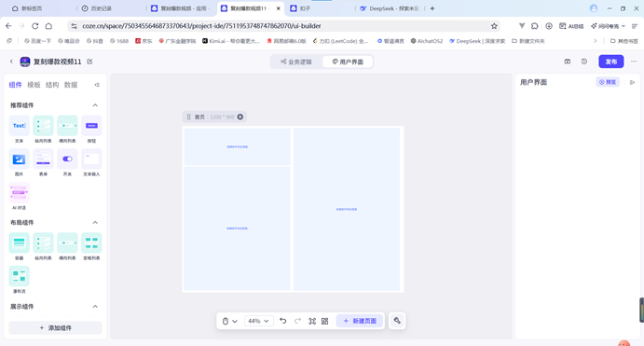Image resolution: width=644 pixels, height=346 pixels.
Task: Fit the canvas to screen
Action: point(312,321)
